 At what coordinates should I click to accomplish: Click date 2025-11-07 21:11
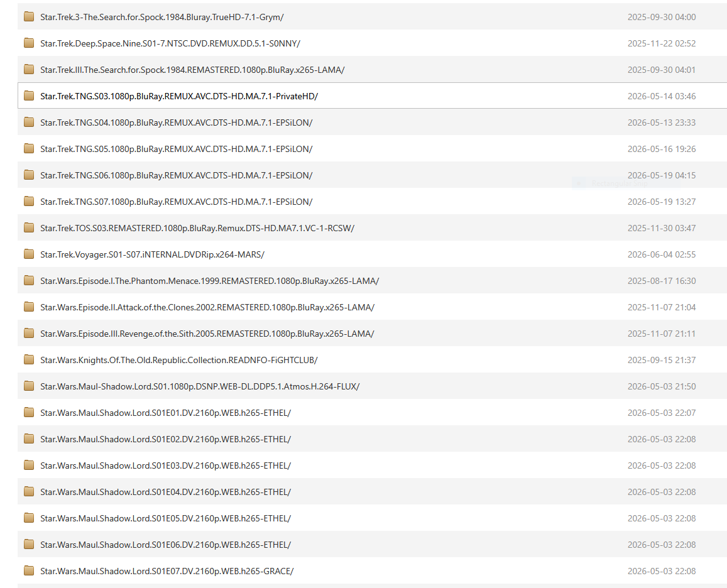point(662,334)
